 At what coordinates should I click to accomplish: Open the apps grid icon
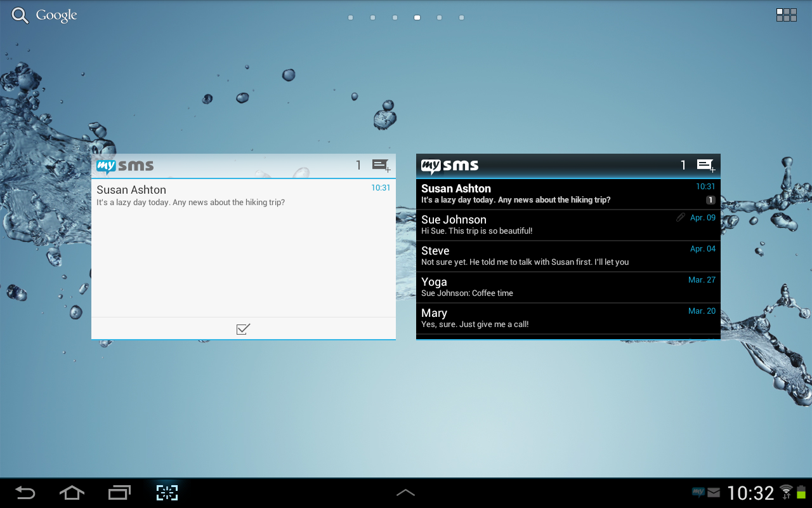coord(787,15)
